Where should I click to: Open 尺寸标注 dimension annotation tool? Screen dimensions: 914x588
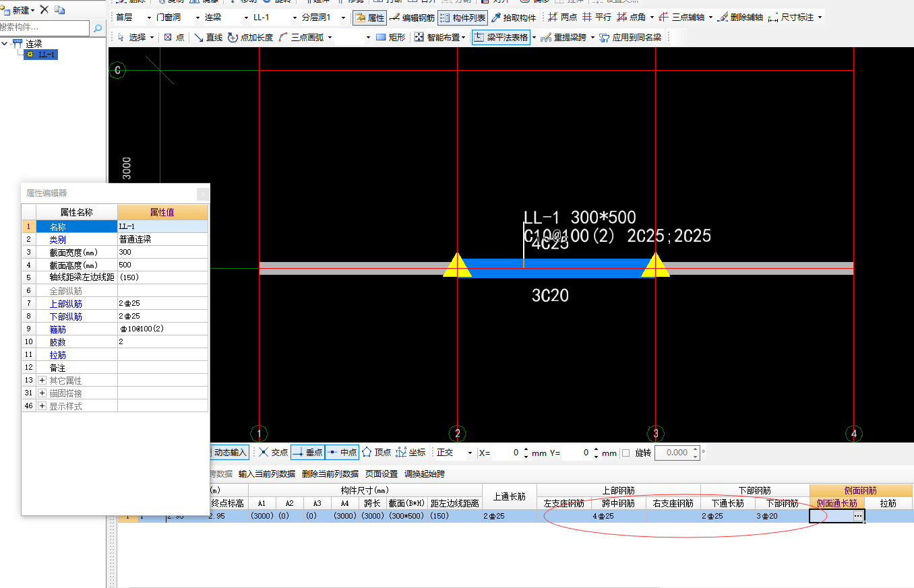coord(791,18)
